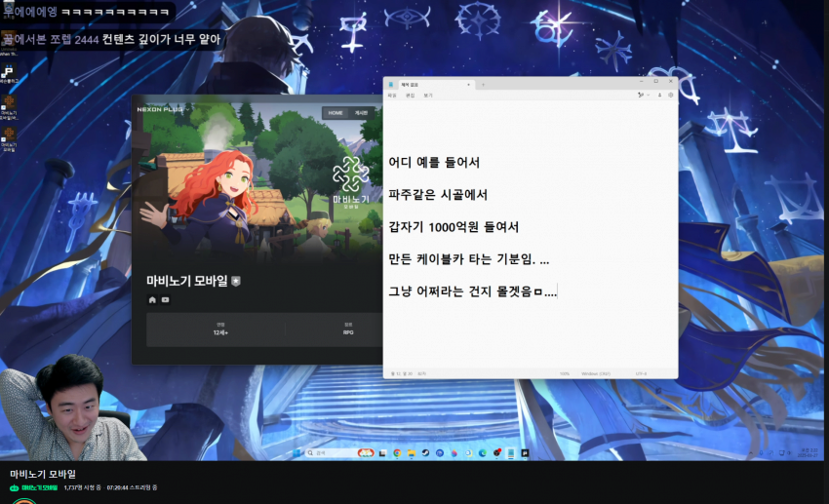Click the badge icon beside 마비노기 모바일 title
The height and width of the screenshot is (504, 829).
[236, 281]
